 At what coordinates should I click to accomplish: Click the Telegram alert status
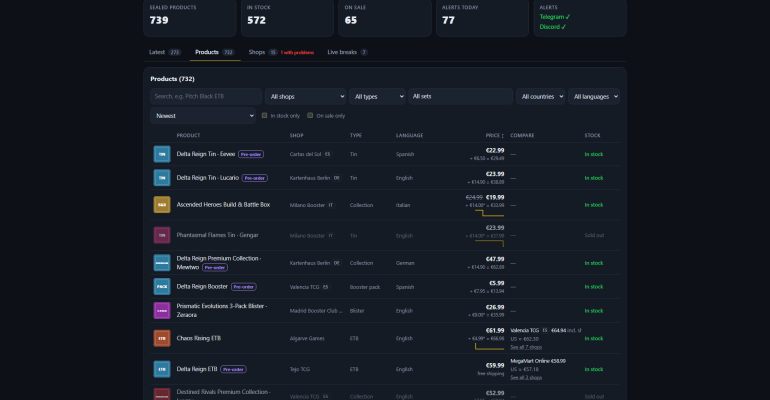[555, 17]
